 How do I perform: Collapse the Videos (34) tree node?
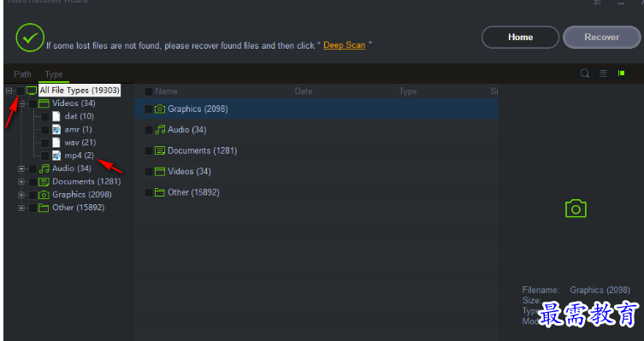21,103
